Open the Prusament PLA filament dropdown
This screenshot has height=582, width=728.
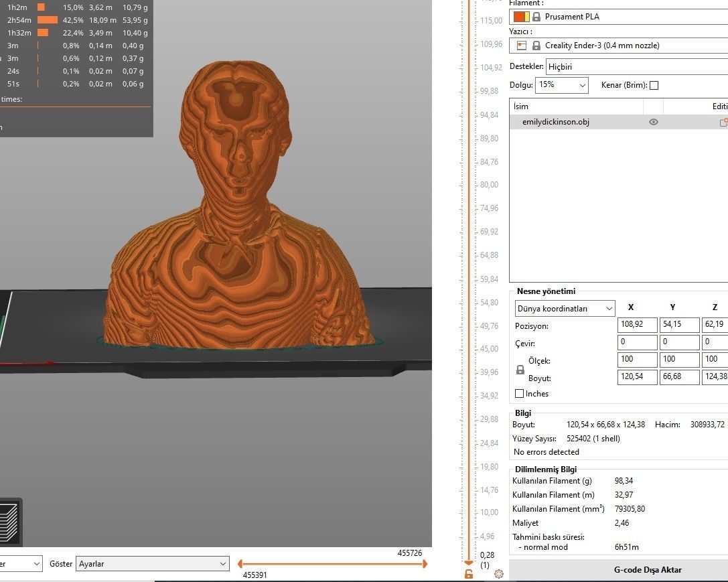click(618, 17)
